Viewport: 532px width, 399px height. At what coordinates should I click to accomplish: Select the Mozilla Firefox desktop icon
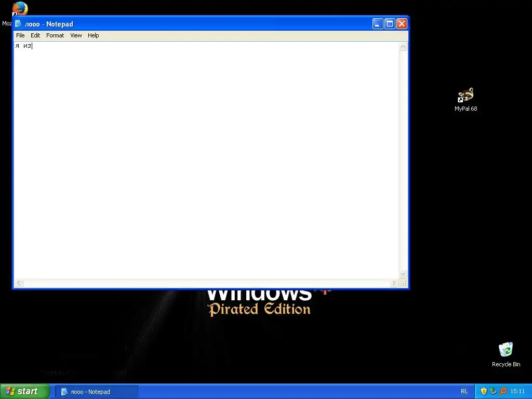click(x=20, y=8)
